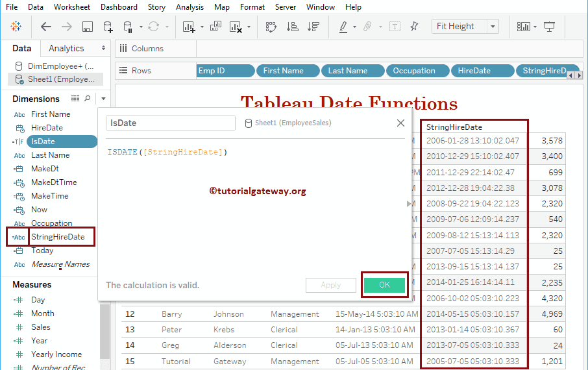Click the pause auto updates icon
Image resolution: width=588 pixels, height=370 pixels.
(x=128, y=27)
